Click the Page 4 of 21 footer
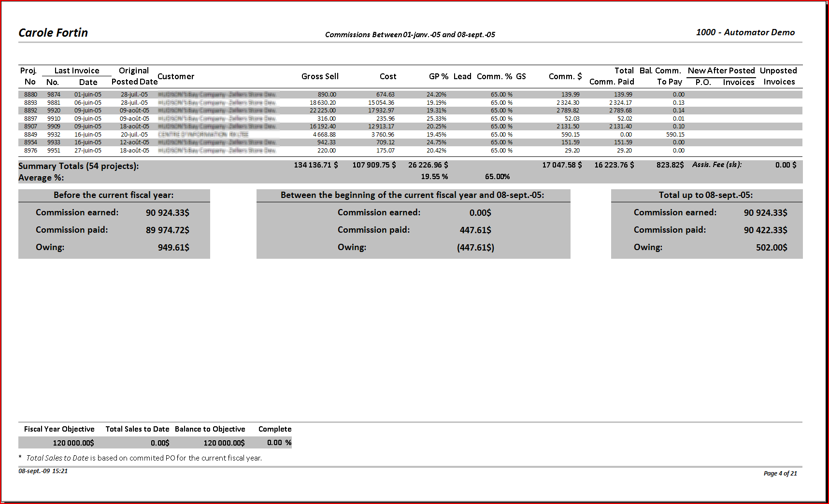829x504 pixels. point(780,474)
